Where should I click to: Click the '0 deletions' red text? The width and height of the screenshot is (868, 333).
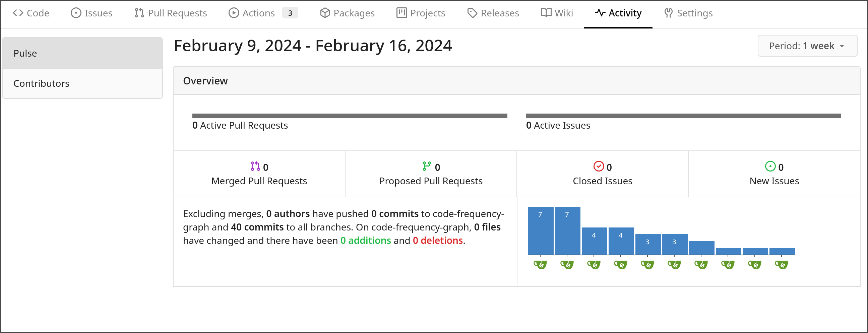pyautogui.click(x=438, y=241)
